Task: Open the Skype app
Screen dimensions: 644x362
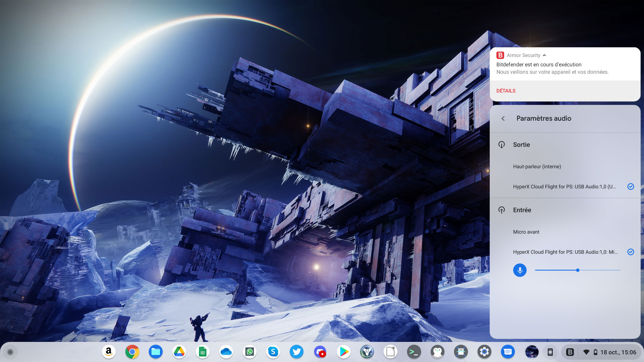Action: (x=273, y=352)
